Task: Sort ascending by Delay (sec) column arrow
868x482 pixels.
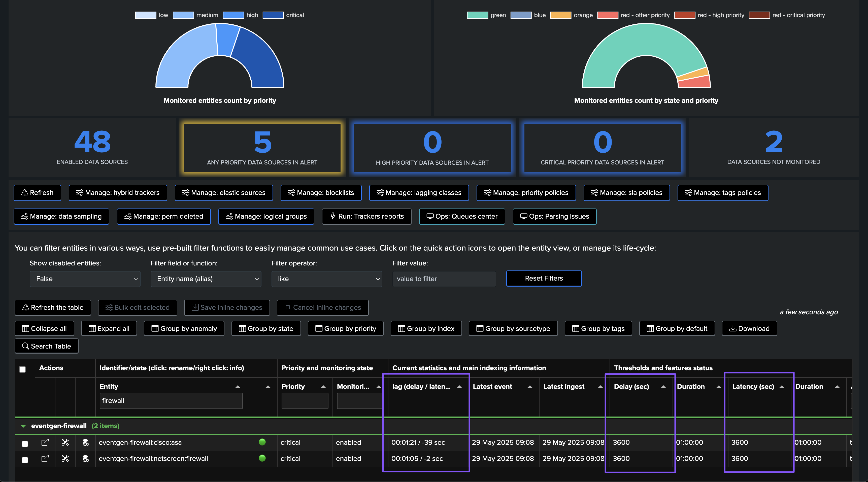Action: coord(663,387)
